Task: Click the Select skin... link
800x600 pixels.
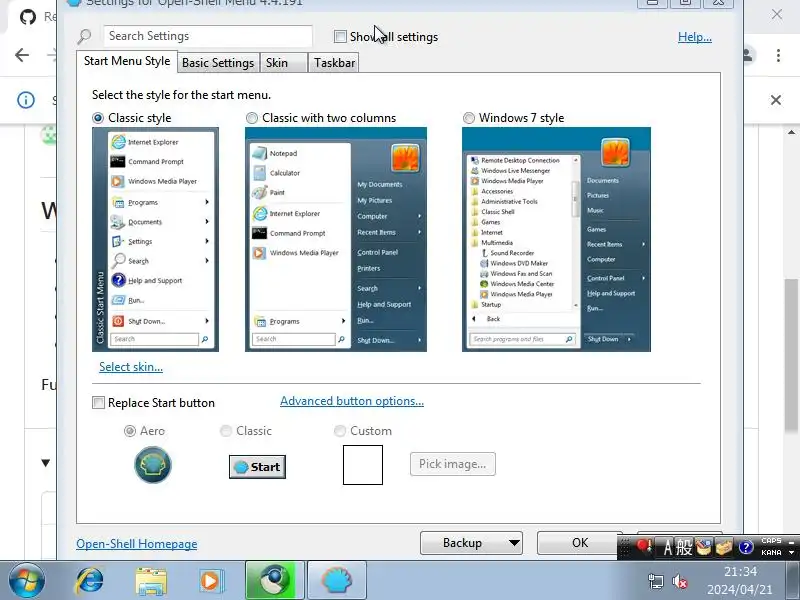Action: point(131,367)
